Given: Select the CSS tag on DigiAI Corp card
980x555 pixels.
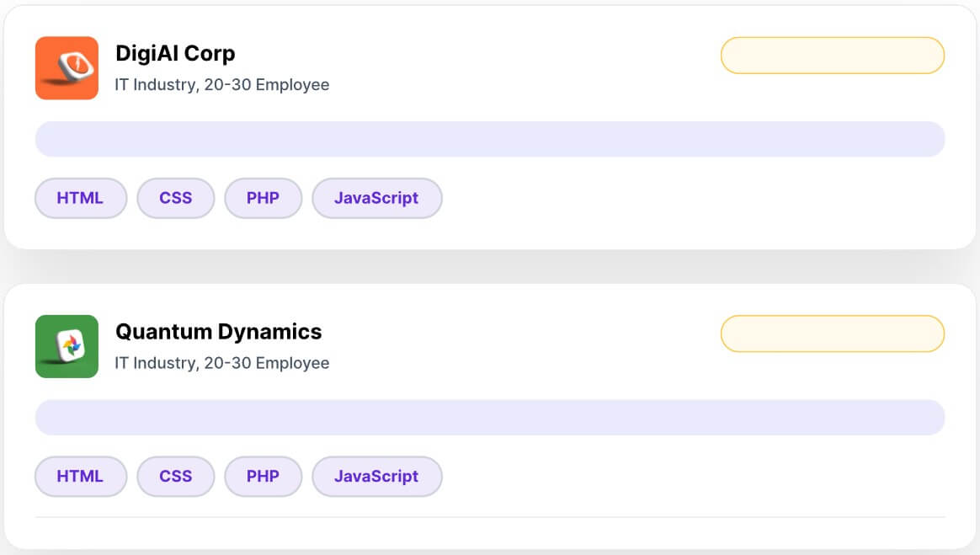Looking at the screenshot, I should 176,198.
